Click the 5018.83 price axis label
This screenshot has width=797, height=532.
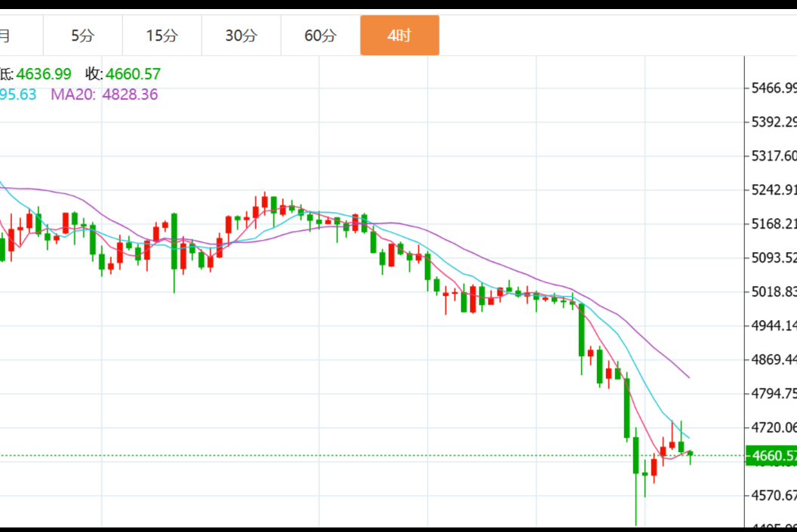coord(774,291)
